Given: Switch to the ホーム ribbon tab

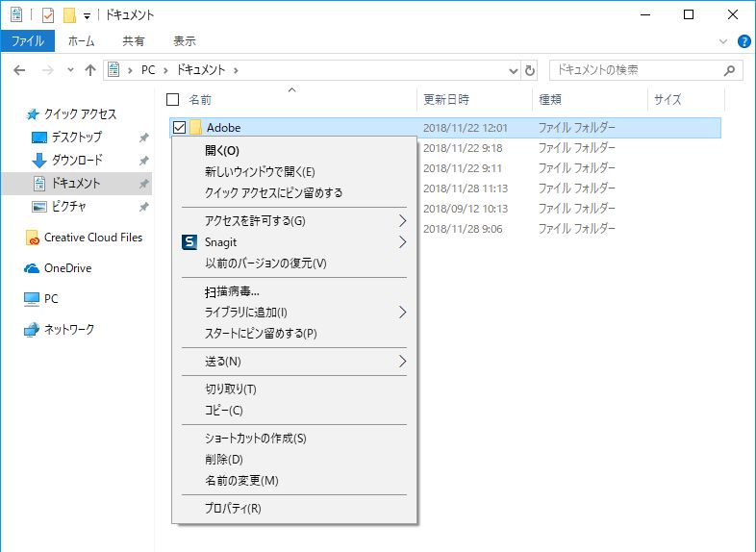Looking at the screenshot, I should pos(81,41).
